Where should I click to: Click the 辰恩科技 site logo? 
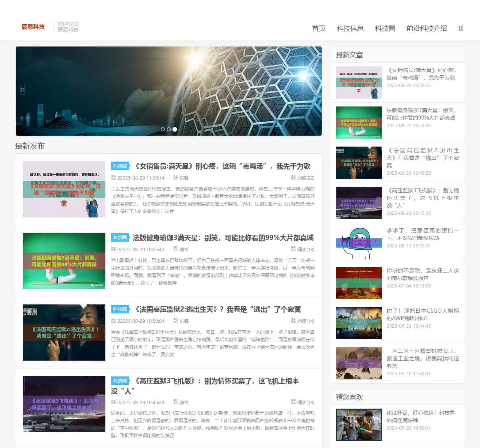pyautogui.click(x=33, y=27)
